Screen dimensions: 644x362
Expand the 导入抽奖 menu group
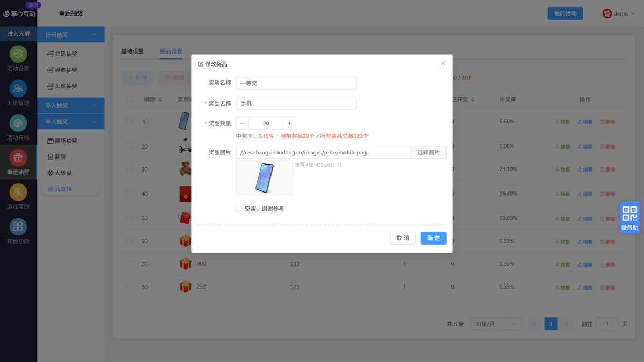(x=71, y=106)
